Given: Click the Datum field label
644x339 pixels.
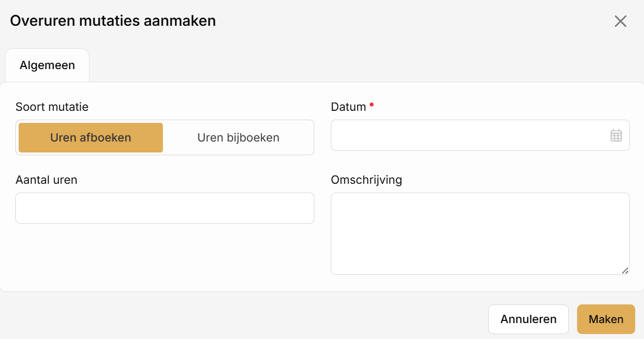Looking at the screenshot, I should (348, 107).
